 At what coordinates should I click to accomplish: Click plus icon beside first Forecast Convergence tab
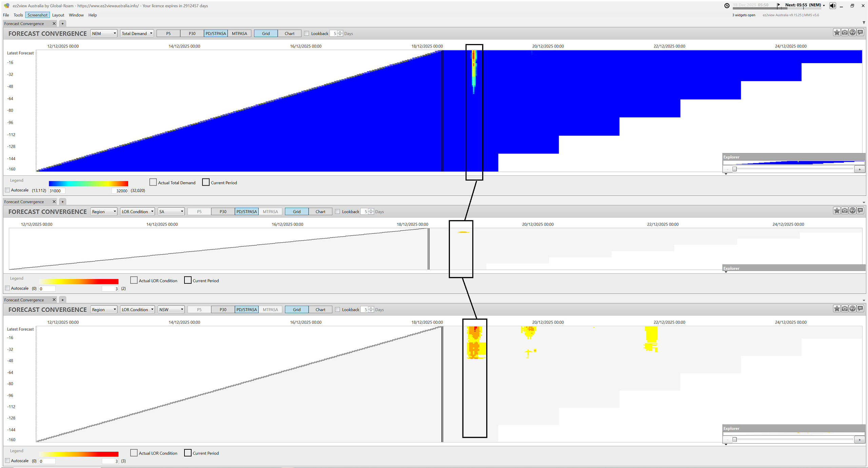pyautogui.click(x=62, y=24)
